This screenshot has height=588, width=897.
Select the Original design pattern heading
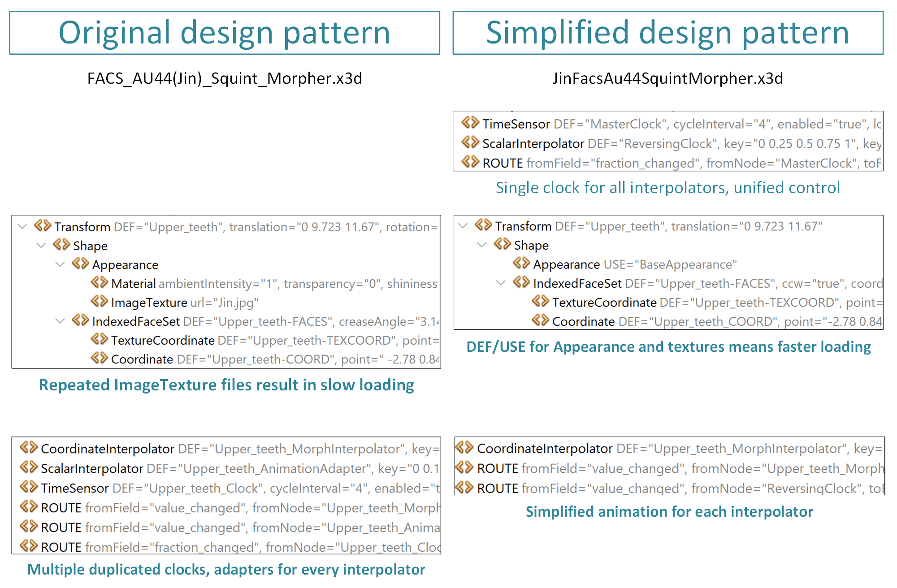pyautogui.click(x=224, y=33)
